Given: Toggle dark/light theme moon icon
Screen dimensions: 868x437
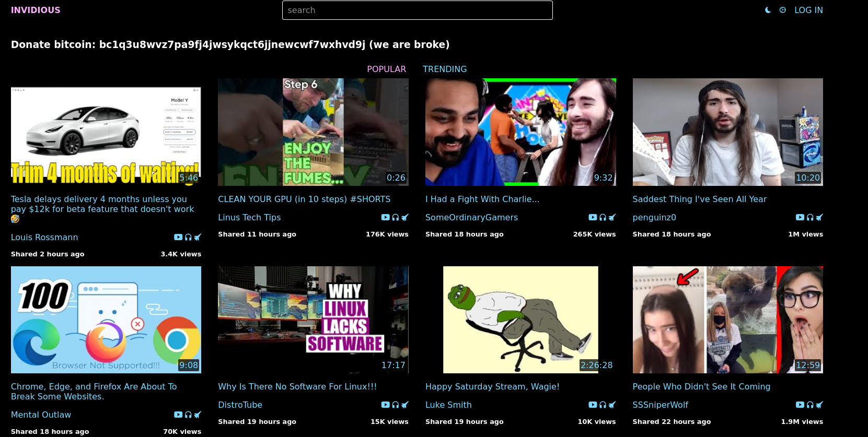Looking at the screenshot, I should tap(768, 10).
